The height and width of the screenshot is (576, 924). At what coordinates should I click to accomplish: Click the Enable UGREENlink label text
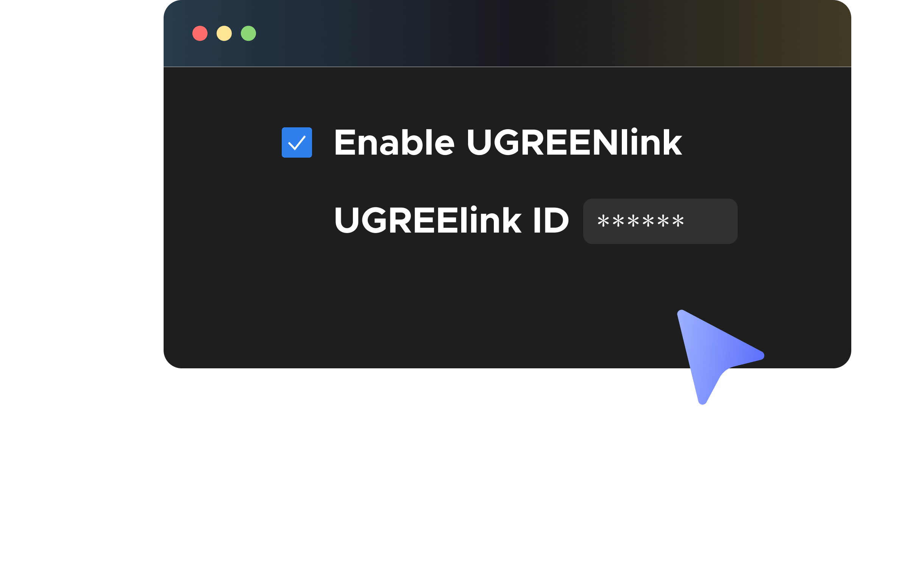tap(508, 142)
